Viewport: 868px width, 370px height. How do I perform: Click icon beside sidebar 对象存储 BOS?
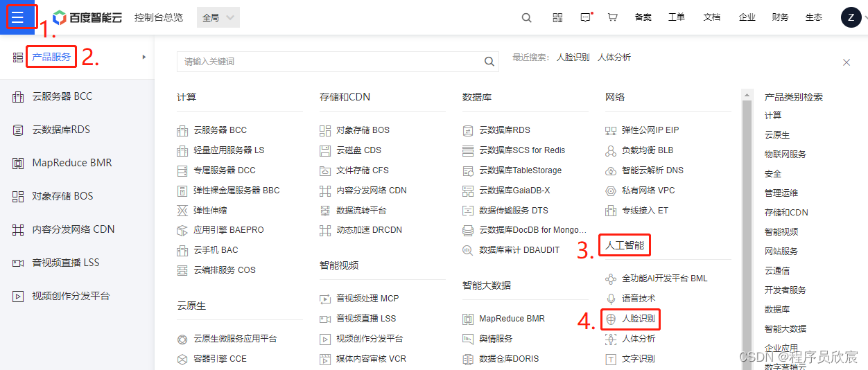[18, 196]
